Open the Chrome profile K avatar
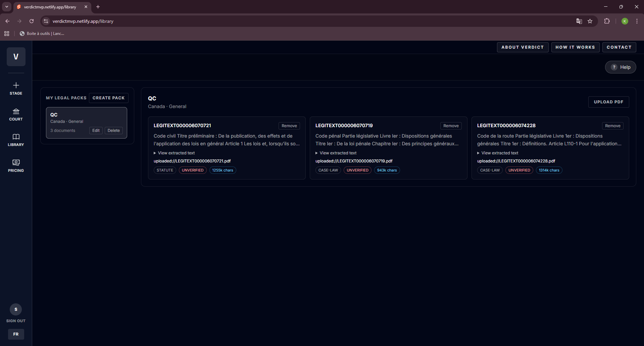Image resolution: width=644 pixels, height=346 pixels. [x=625, y=21]
